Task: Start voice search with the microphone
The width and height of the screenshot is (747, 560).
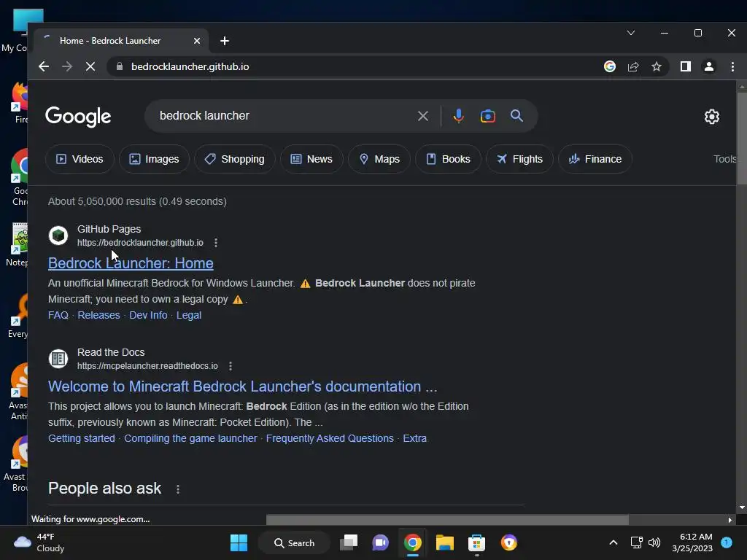Action: coord(458,116)
